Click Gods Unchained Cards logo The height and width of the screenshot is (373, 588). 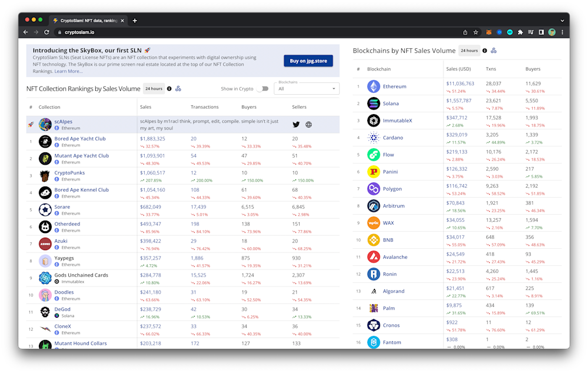(x=45, y=278)
